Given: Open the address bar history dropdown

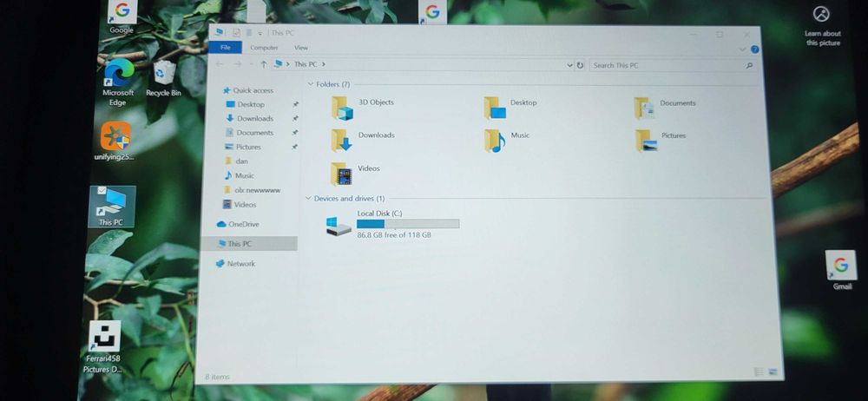Looking at the screenshot, I should pyautogui.click(x=570, y=65).
